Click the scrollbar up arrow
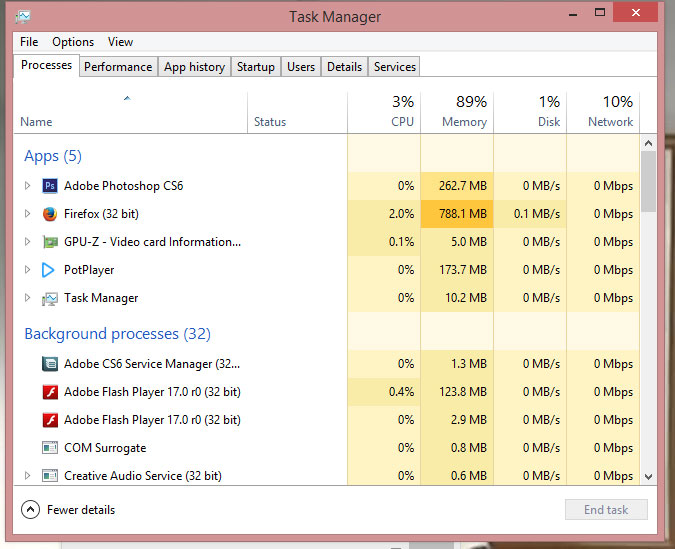This screenshot has width=675, height=549. (649, 143)
